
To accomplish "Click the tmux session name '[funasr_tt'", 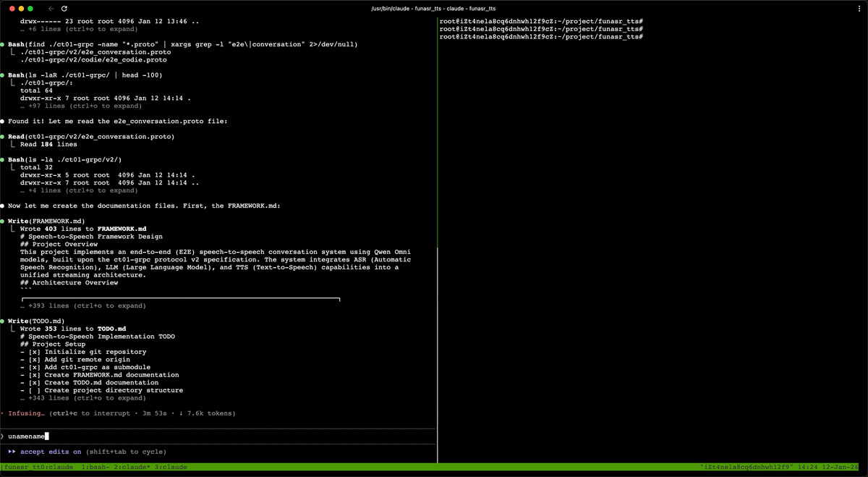I will (20, 468).
